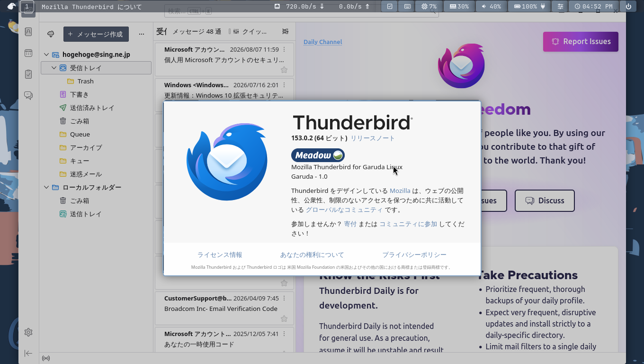The height and width of the screenshot is (364, 644).
Task: Click the search field in the title bar
Action: 301,11
